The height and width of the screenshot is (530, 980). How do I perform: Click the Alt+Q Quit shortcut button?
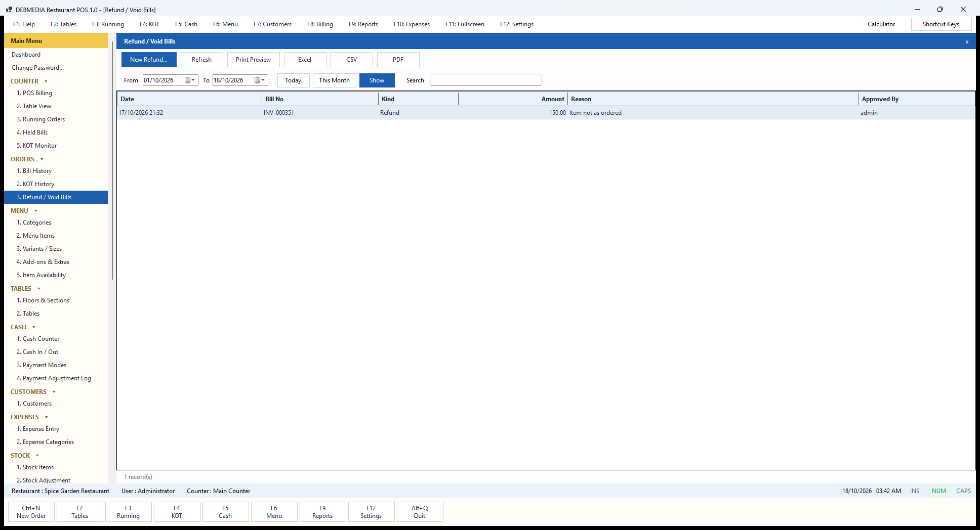pyautogui.click(x=420, y=512)
